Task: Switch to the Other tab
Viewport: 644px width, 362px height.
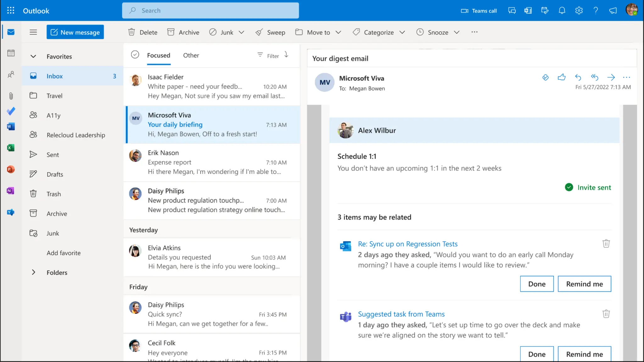Action: click(x=191, y=55)
